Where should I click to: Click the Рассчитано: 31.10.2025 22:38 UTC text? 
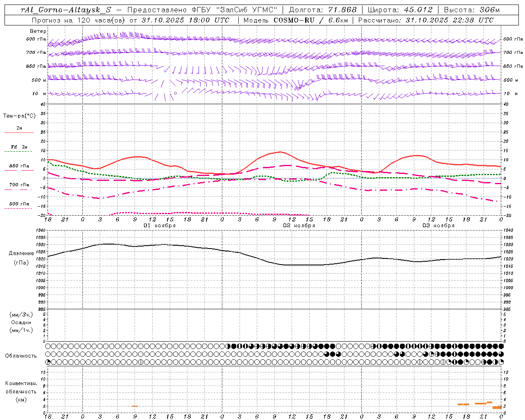coord(426,20)
